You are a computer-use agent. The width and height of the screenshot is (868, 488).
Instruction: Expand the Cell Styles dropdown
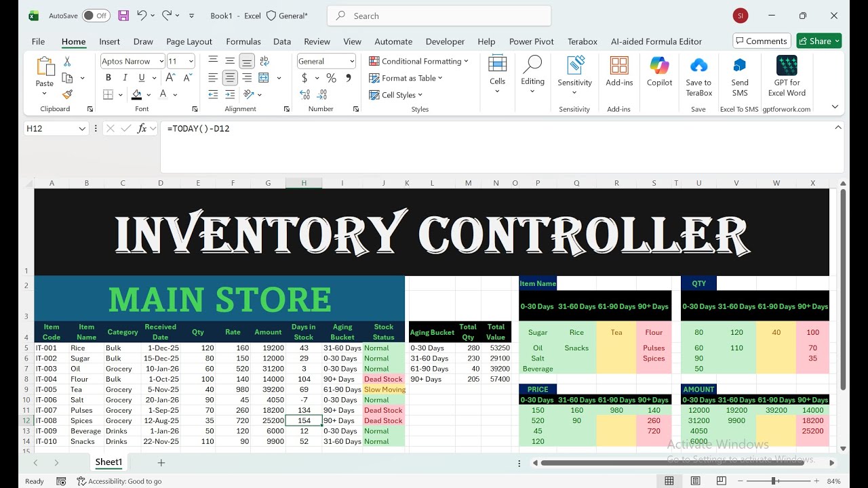click(420, 95)
